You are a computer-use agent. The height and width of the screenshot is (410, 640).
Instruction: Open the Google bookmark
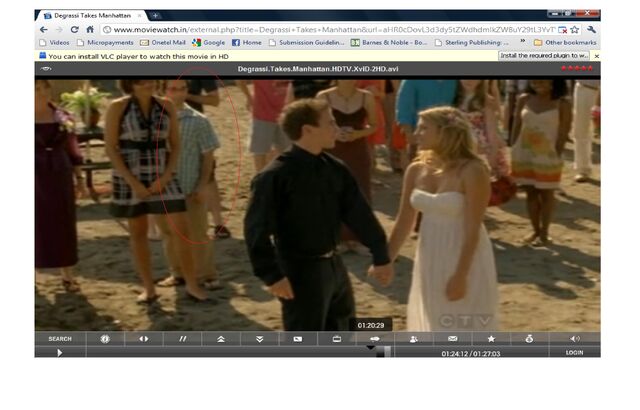[209, 42]
